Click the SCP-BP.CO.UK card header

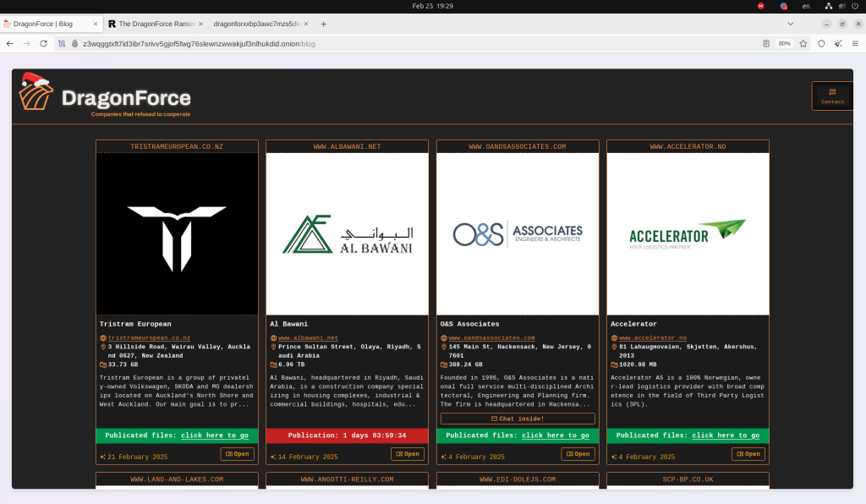point(688,479)
